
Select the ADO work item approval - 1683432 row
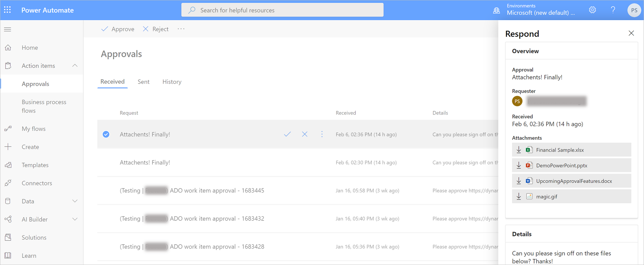point(298,219)
